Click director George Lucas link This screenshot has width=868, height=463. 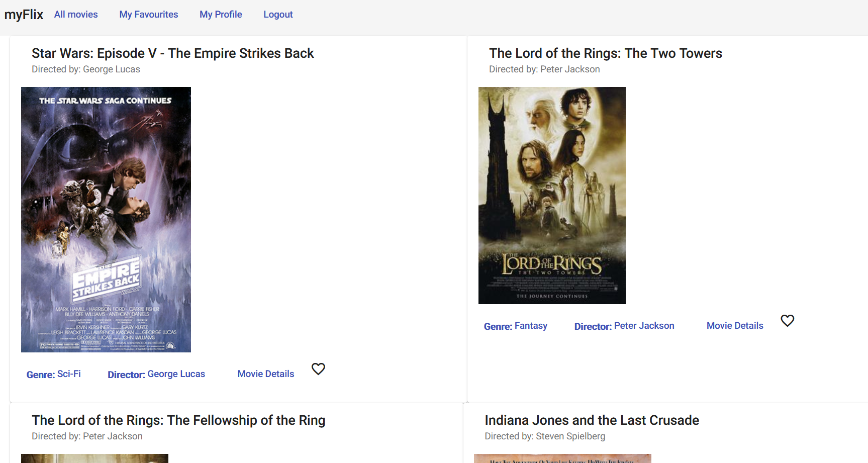176,374
